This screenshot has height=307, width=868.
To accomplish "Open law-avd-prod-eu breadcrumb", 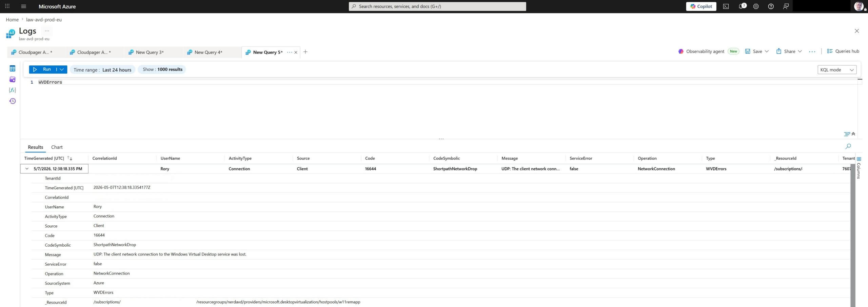I will 44,20.
